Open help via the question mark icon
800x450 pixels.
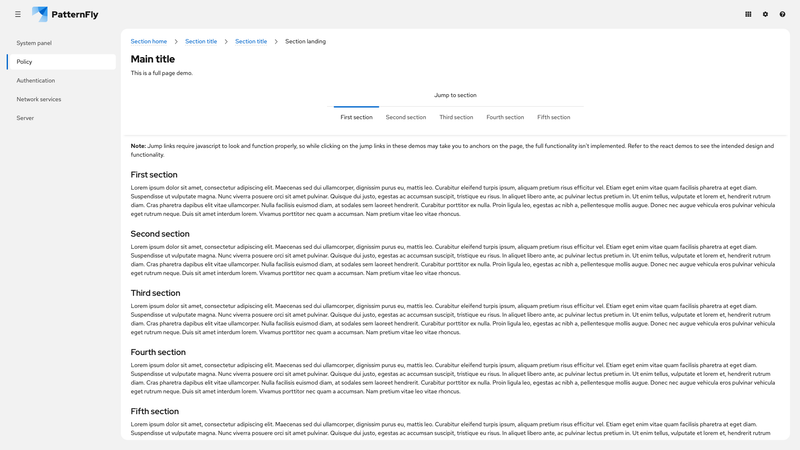[x=782, y=14]
